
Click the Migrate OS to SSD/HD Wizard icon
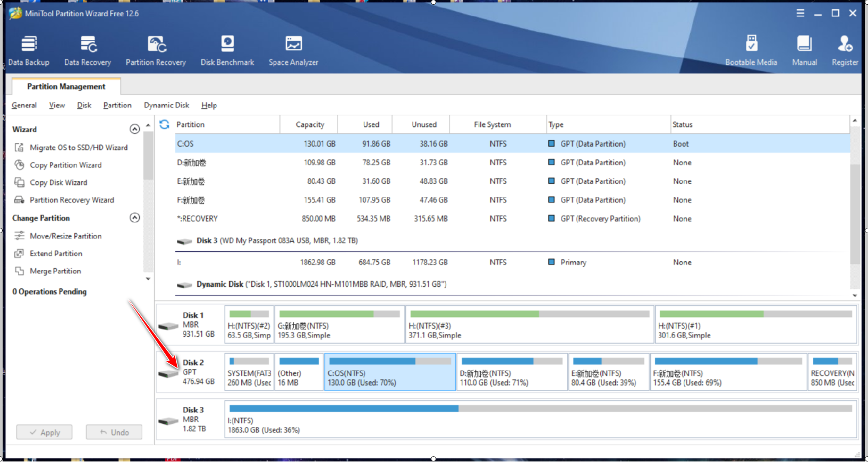point(19,147)
